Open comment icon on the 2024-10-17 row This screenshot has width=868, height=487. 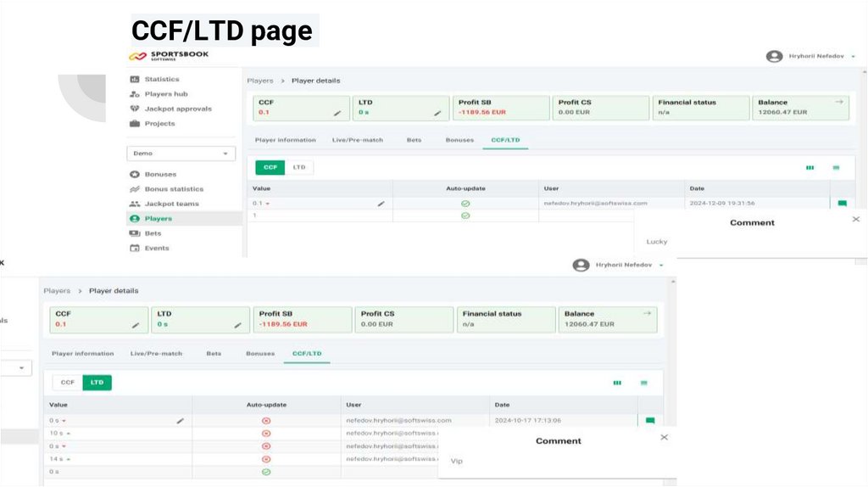point(650,421)
